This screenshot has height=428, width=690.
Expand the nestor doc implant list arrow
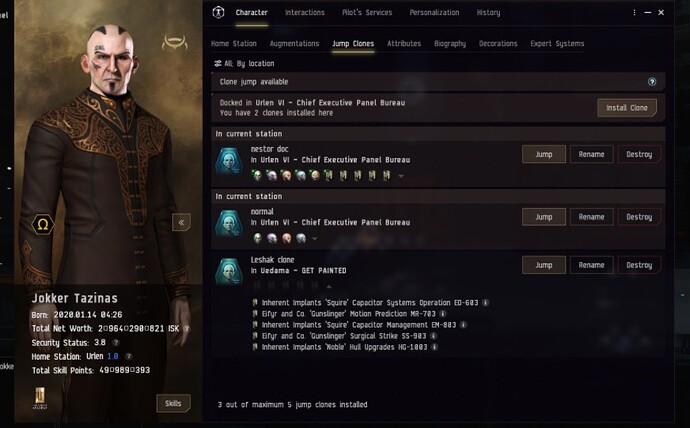400,176
